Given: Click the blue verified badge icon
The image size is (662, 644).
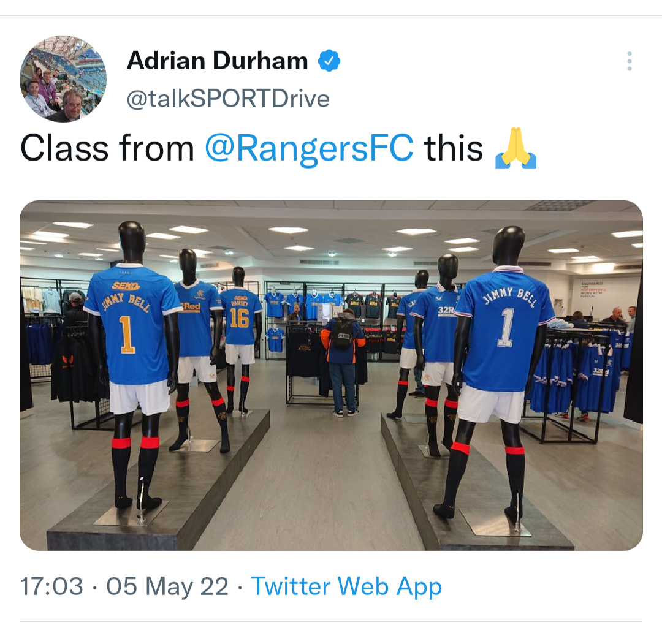Looking at the screenshot, I should coord(329,61).
